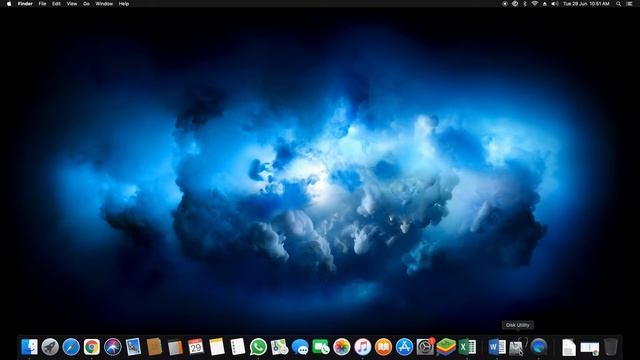The height and width of the screenshot is (360, 640).
Task: Open the App Store icon
Action: point(404,347)
